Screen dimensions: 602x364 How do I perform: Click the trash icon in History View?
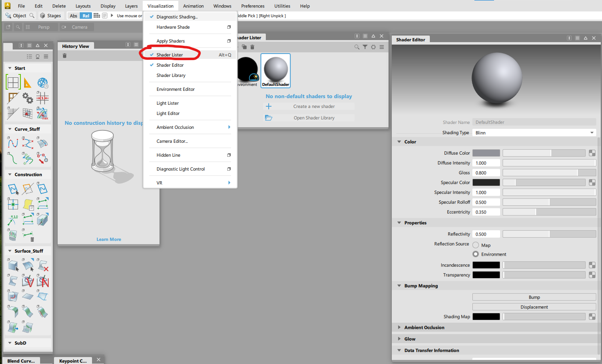pos(64,55)
